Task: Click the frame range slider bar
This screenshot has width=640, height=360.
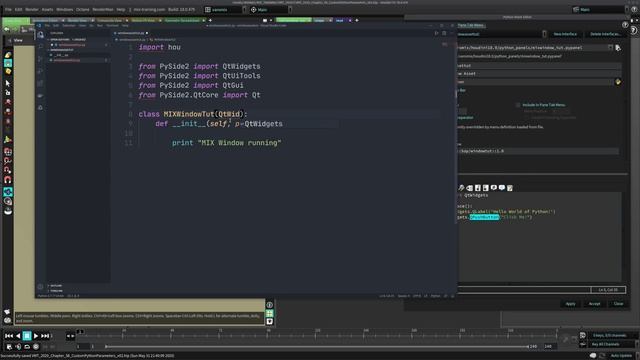Action: click(317, 347)
